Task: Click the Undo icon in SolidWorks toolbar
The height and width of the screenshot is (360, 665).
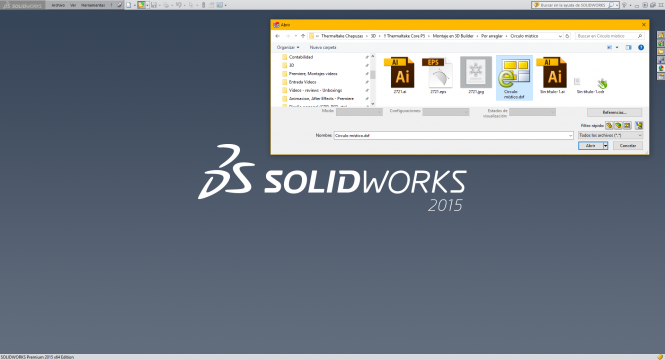Action: point(179,5)
